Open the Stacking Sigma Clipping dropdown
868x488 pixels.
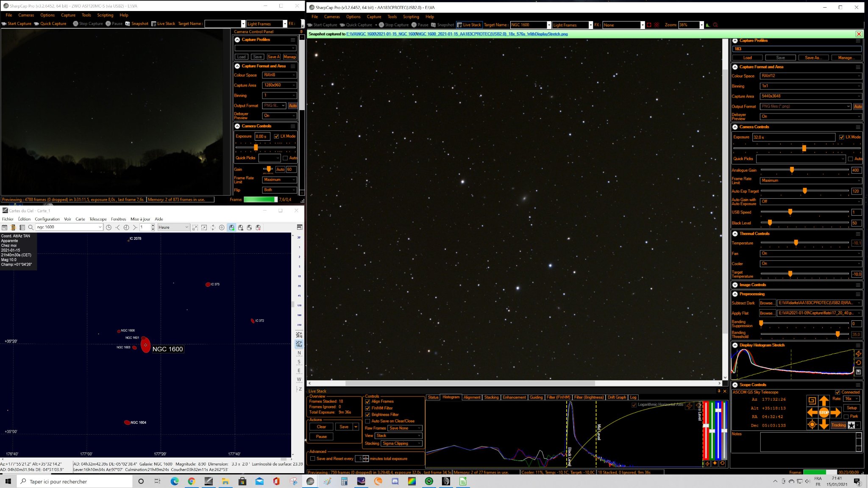coord(401,444)
